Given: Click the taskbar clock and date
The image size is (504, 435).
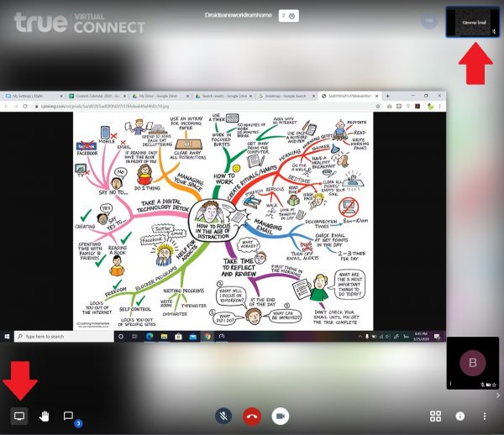Looking at the screenshot, I should [x=421, y=337].
